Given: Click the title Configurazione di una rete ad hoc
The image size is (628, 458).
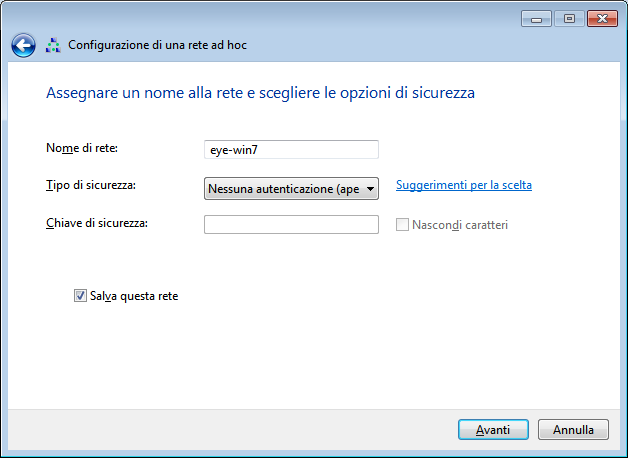Looking at the screenshot, I should point(157,45).
